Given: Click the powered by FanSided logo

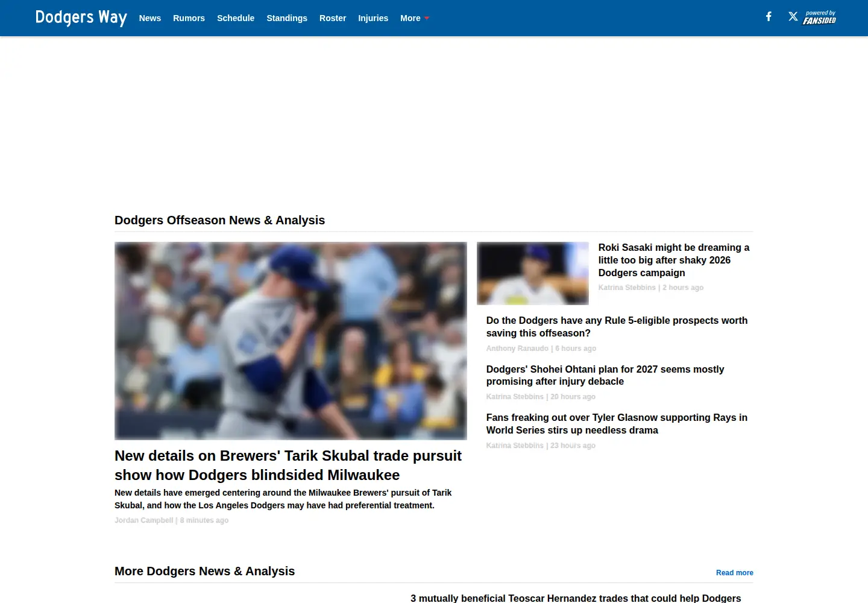Looking at the screenshot, I should pos(819,17).
